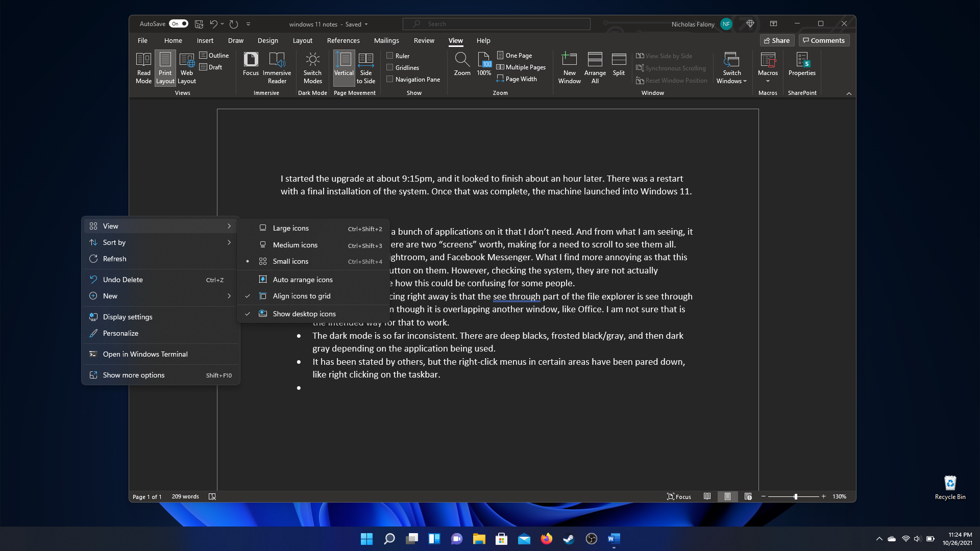
Task: Set zoom to 100%
Action: [x=484, y=65]
